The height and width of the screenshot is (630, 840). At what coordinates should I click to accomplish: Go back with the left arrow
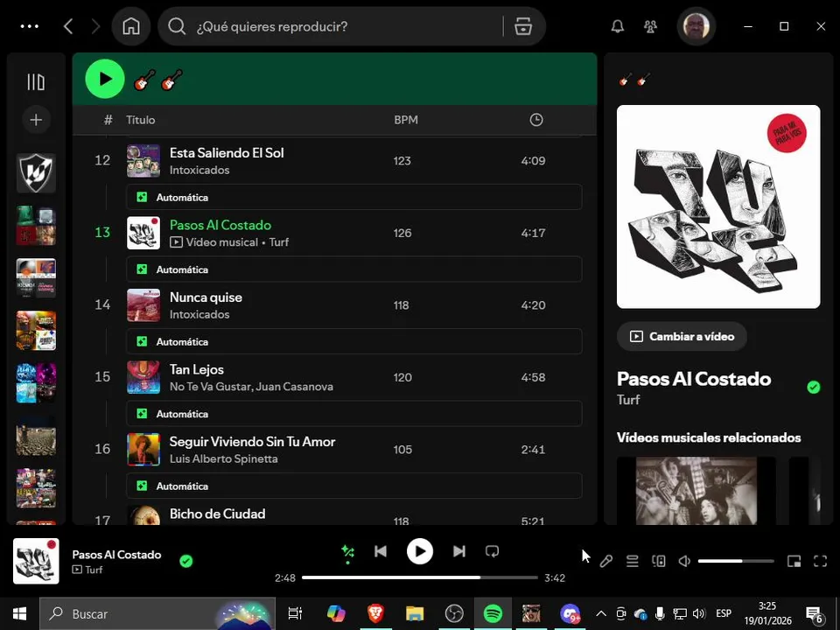(68, 26)
